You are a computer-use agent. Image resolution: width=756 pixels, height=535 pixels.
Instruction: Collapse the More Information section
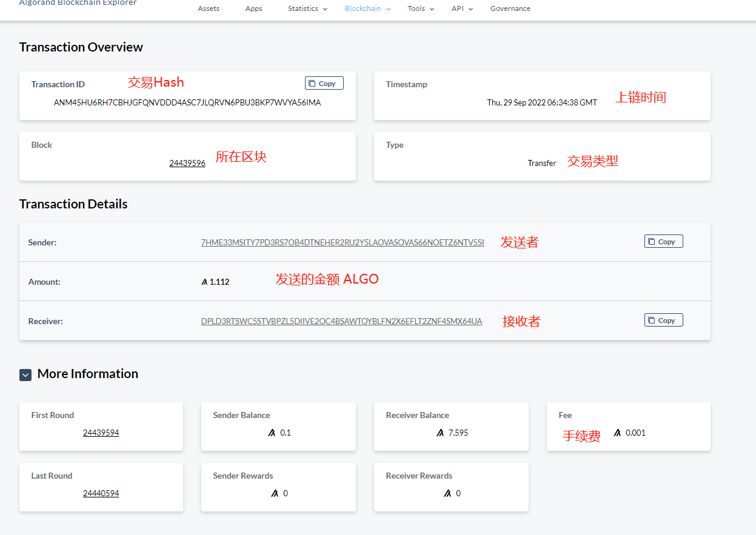[25, 374]
